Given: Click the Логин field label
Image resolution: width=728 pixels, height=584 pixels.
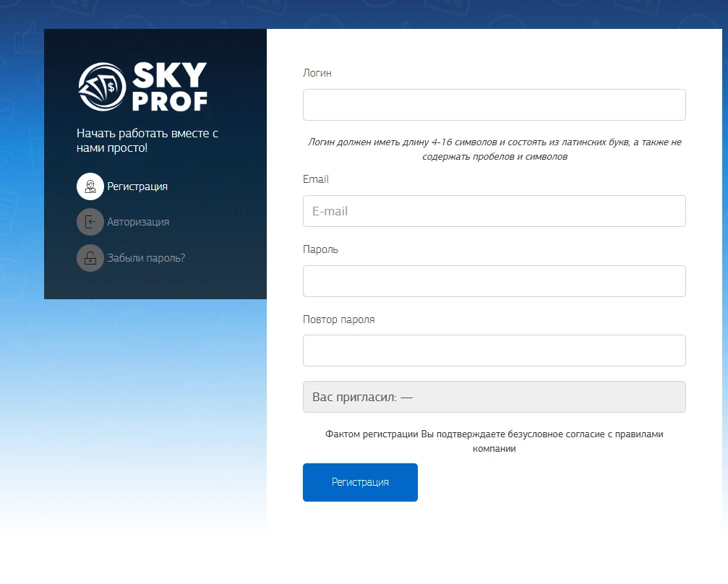Looking at the screenshot, I should 317,73.
